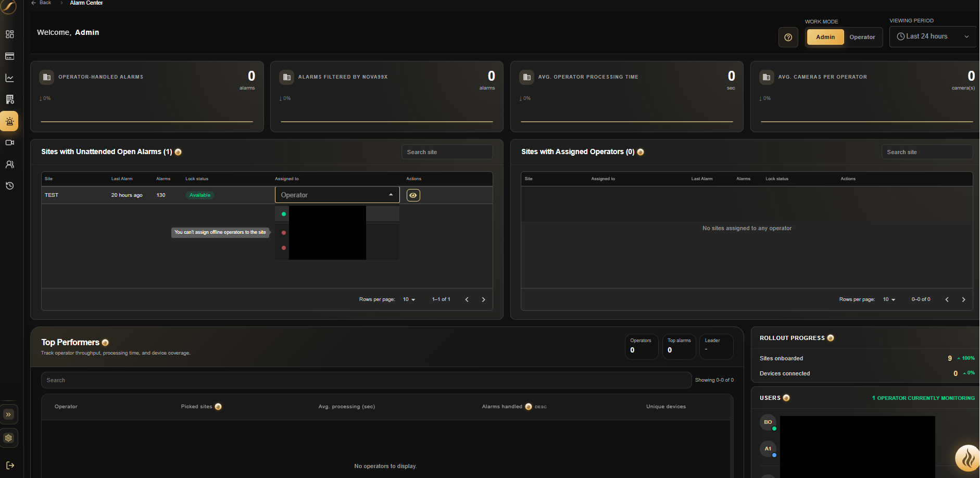Click info icon beside Unattended Open Alarms title
This screenshot has width=980, height=478.
(x=178, y=152)
